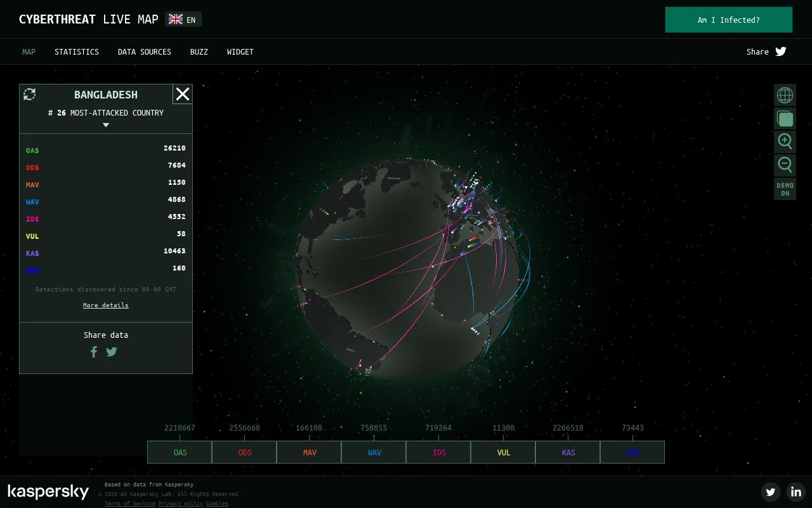Open the Cookies link in footer
Screen dimensions: 812x508
[x=217, y=504]
